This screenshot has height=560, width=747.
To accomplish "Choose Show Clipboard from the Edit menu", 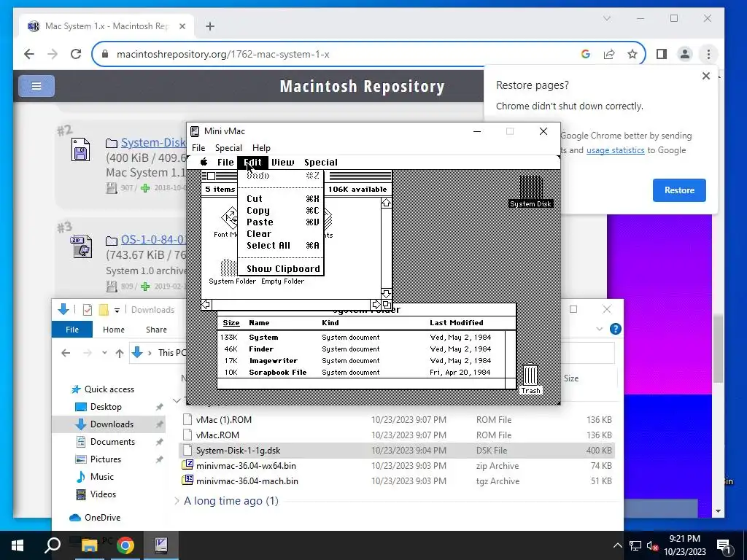I will pyautogui.click(x=281, y=268).
